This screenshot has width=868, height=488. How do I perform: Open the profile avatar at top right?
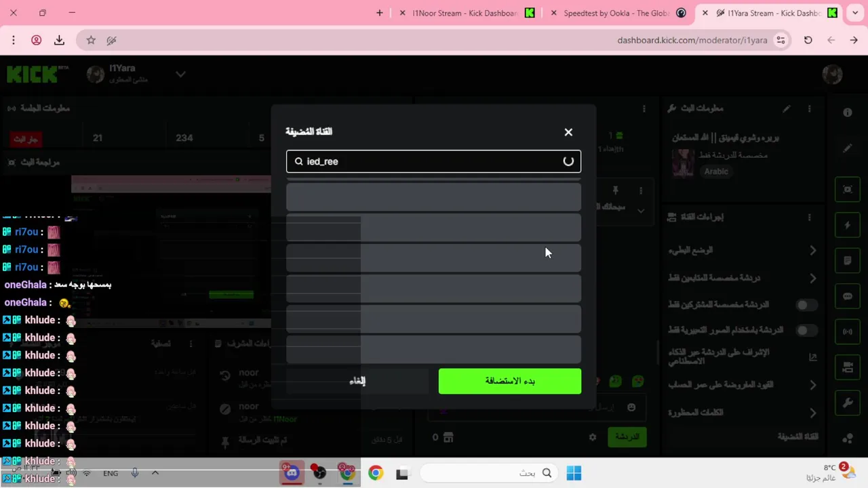pos(832,75)
